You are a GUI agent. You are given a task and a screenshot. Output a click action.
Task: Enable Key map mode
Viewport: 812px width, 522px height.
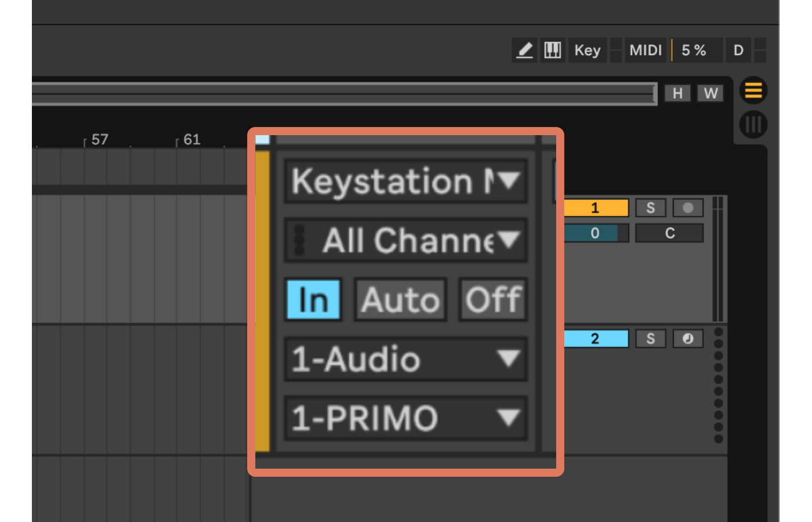click(x=588, y=50)
